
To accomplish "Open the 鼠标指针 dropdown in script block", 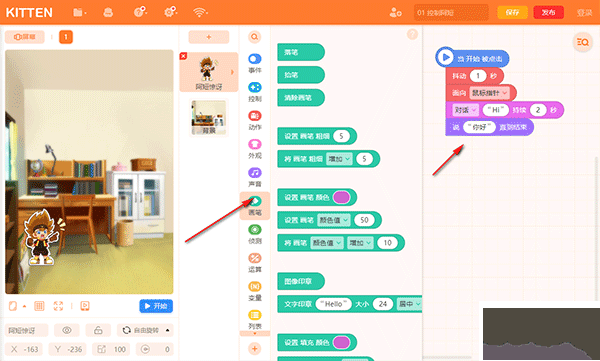I will pyautogui.click(x=489, y=93).
